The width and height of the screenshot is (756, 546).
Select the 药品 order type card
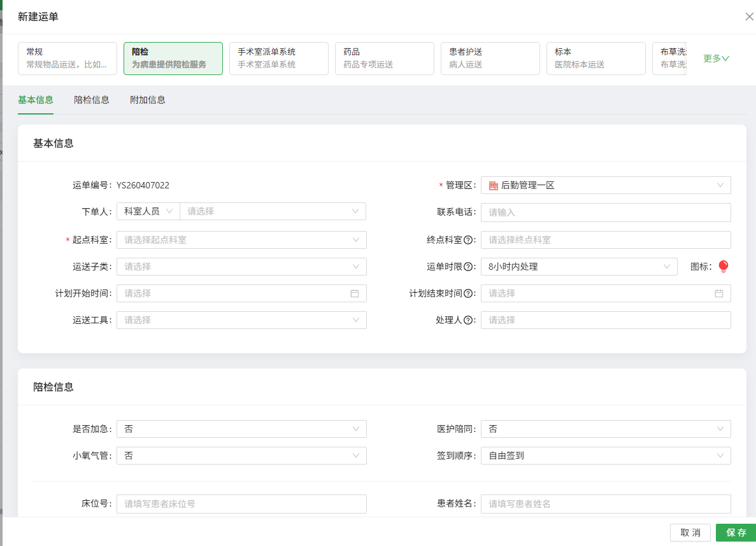click(x=384, y=59)
